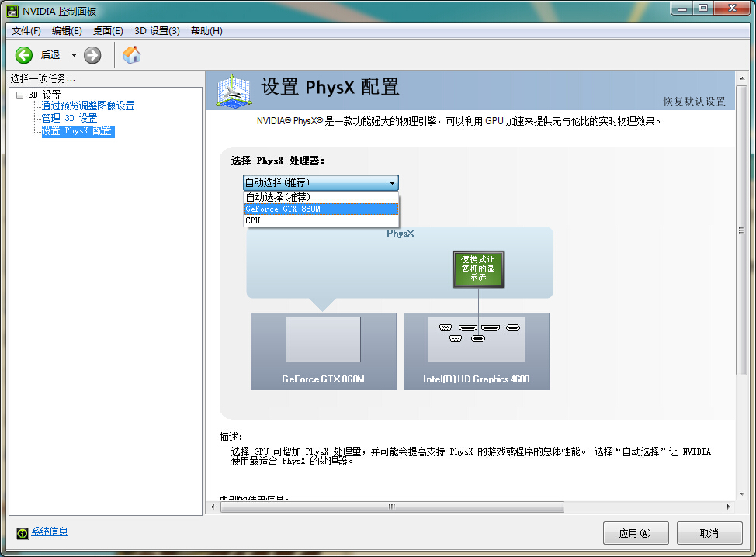Open 系统信息 link
The height and width of the screenshot is (557, 756).
tap(50, 531)
